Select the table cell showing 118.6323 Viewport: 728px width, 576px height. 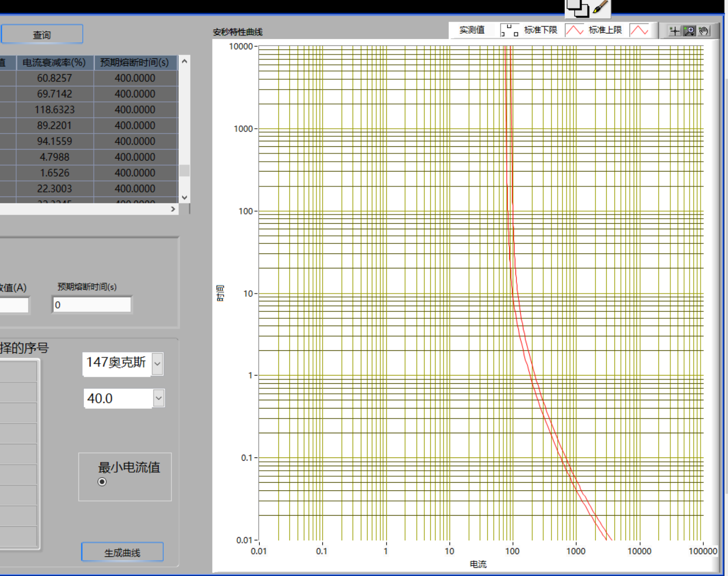click(54, 109)
